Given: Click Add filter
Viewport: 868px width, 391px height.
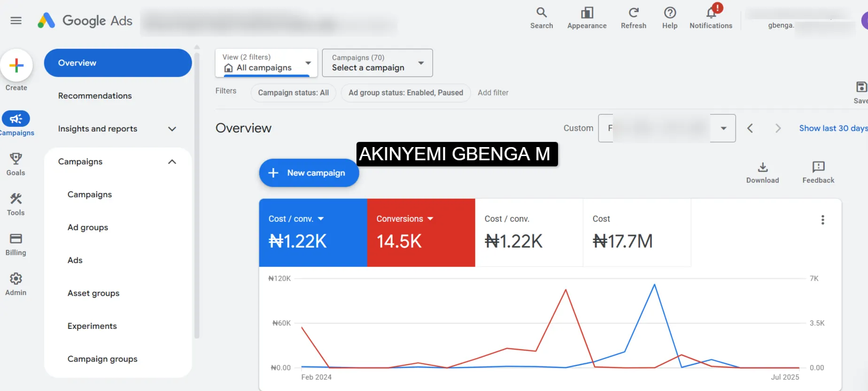Looking at the screenshot, I should (x=493, y=93).
